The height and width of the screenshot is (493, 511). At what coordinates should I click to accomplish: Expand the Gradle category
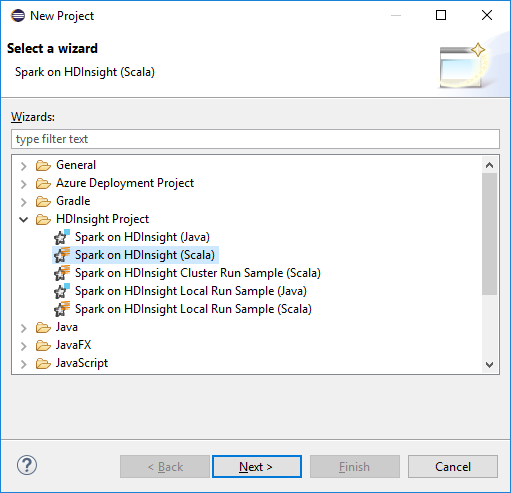coord(23,202)
